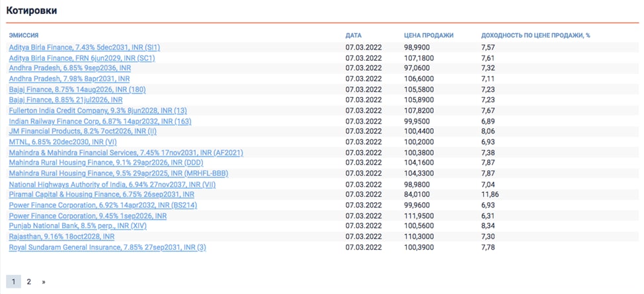
Task: Open MTNL 6.85% 20dec2030 bond link
Action: [x=63, y=142]
